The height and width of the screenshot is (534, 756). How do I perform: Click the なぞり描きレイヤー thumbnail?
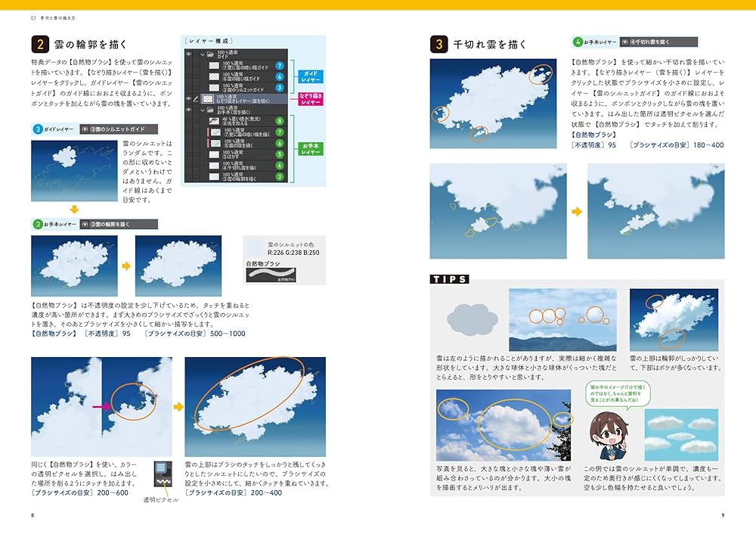209,99
